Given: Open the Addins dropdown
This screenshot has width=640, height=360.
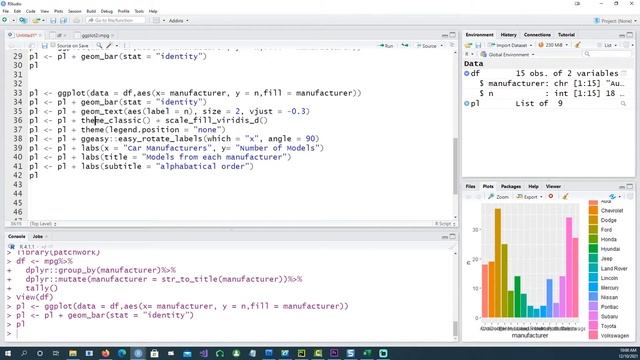Looking at the screenshot, I should pos(178,20).
